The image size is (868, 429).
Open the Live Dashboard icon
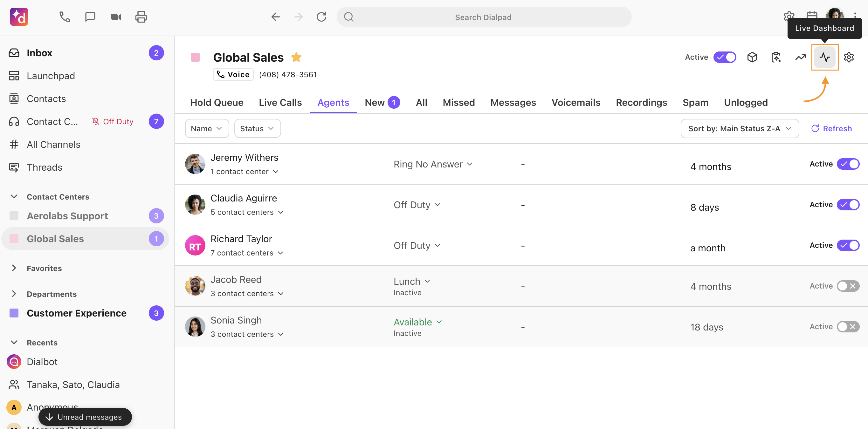coord(824,57)
